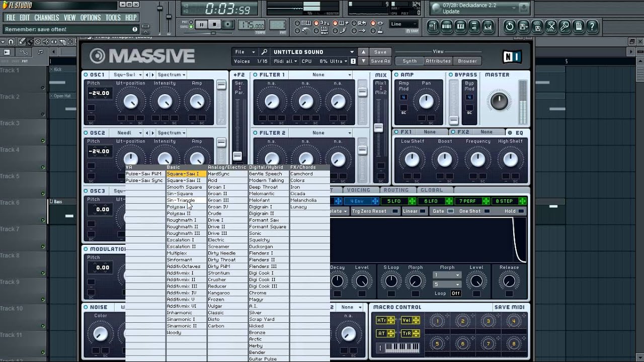Open the OSC2 Spectrum mode dropdown
Viewport: 644px width, 362px height.
click(x=171, y=133)
